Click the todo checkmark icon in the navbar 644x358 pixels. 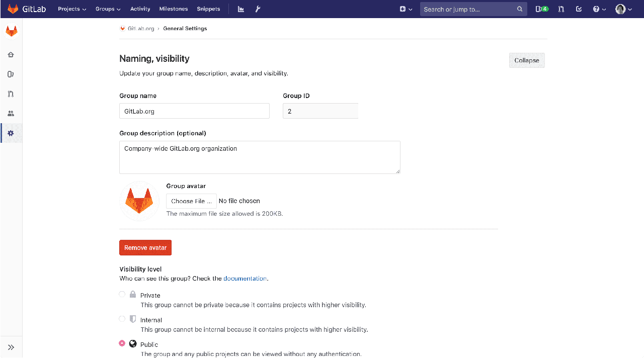[579, 9]
